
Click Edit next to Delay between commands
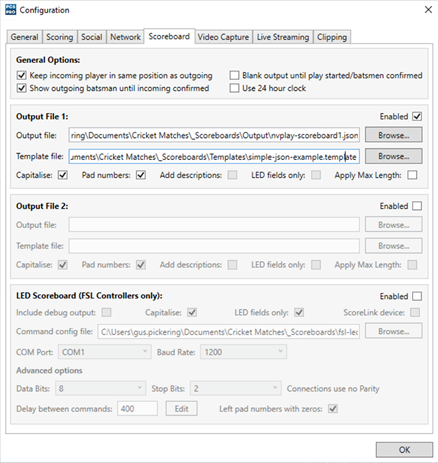[x=182, y=409]
